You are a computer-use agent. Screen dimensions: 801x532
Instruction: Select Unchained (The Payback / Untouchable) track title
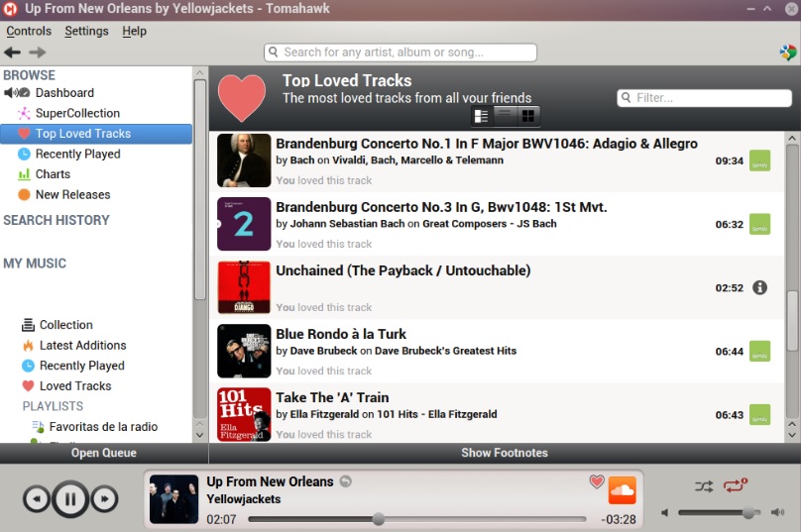click(x=403, y=270)
